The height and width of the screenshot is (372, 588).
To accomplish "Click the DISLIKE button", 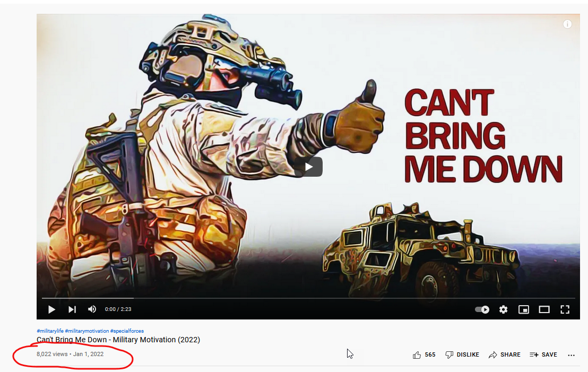I will [462, 354].
